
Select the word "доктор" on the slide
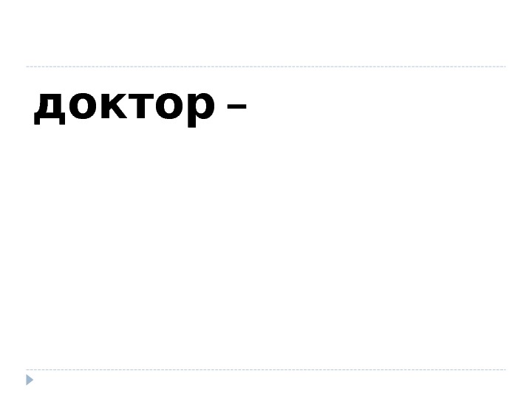[125, 106]
